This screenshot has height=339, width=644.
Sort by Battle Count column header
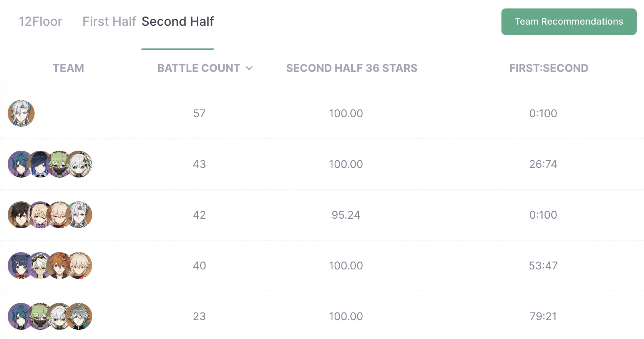click(199, 68)
